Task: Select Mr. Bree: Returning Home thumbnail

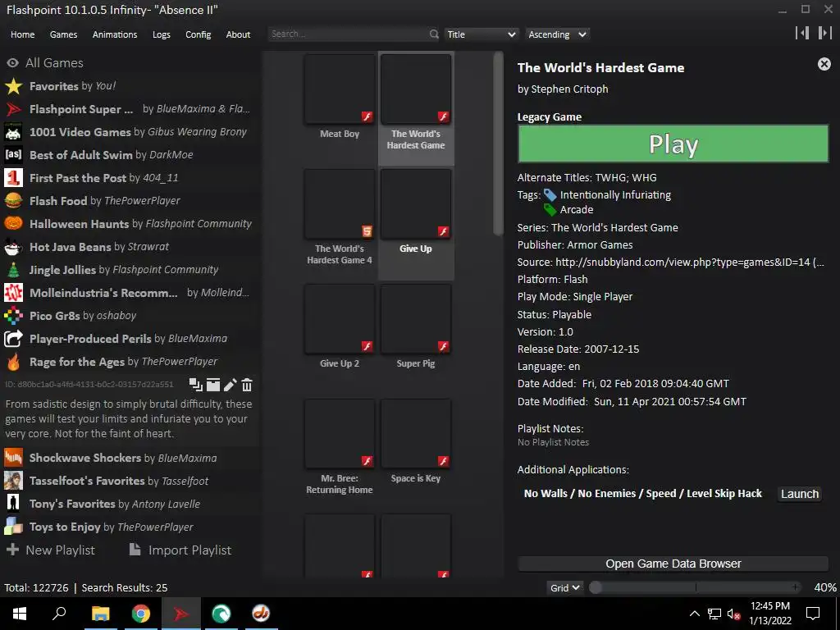Action: point(340,434)
